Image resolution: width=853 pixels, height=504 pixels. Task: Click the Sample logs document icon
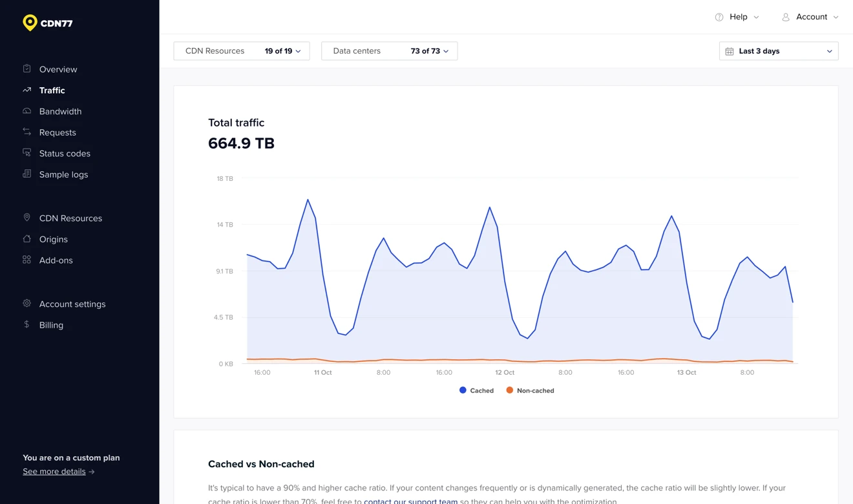(x=26, y=174)
